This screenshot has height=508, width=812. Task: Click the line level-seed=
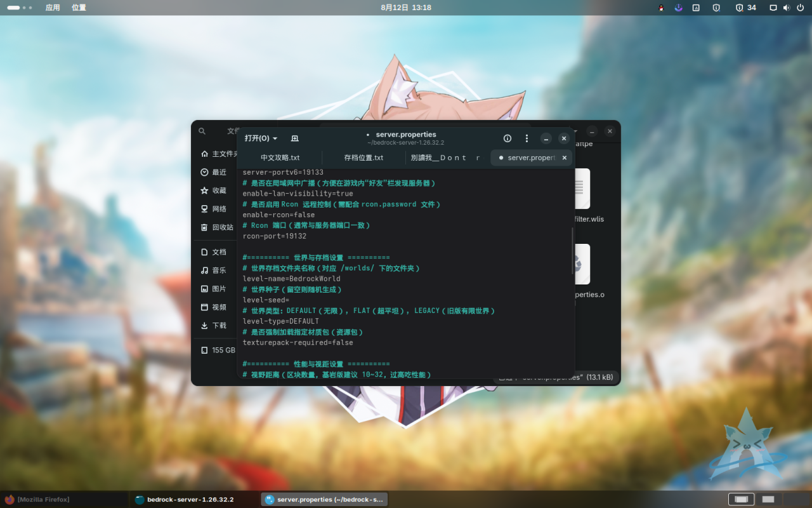coord(266,300)
